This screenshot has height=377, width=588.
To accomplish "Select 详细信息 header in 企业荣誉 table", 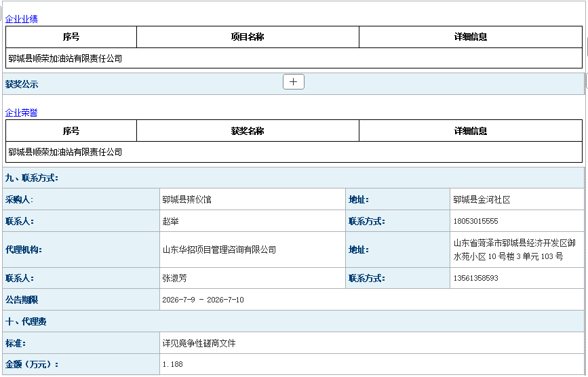I will 471,131.
